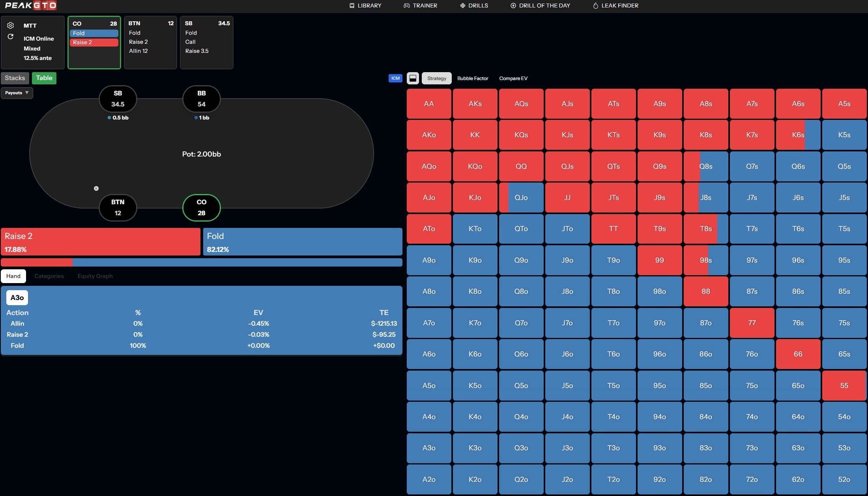Viewport: 868px width, 496px height.
Task: Click Bubble Factor in the analysis bar
Action: click(473, 78)
